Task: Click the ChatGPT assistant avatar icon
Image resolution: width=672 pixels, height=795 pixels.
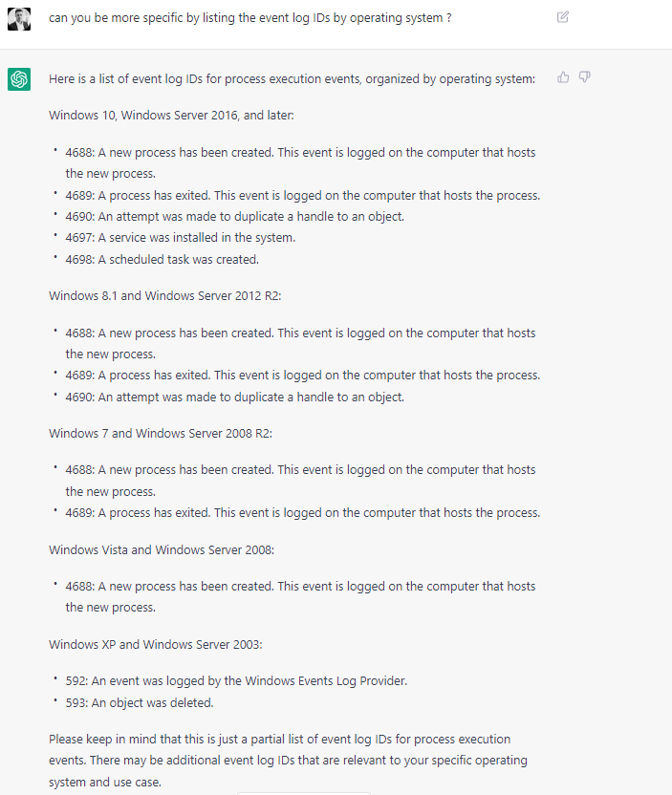Action: click(21, 78)
